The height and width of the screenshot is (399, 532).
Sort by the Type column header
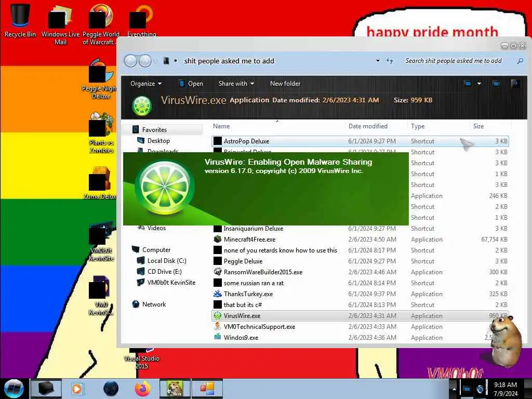coord(418,126)
